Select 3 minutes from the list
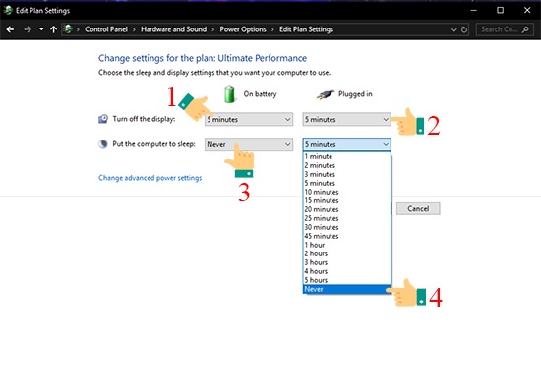This screenshot has width=541, height=392. 347,174
